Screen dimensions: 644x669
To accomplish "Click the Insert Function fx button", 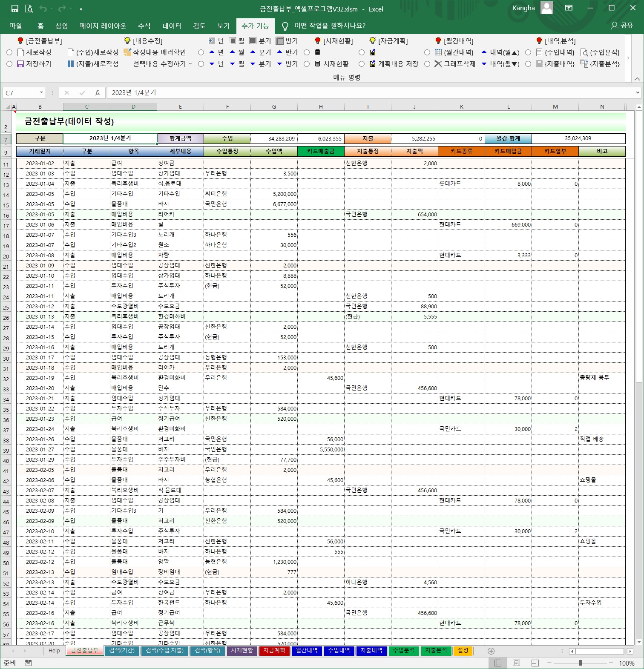I will [x=98, y=93].
